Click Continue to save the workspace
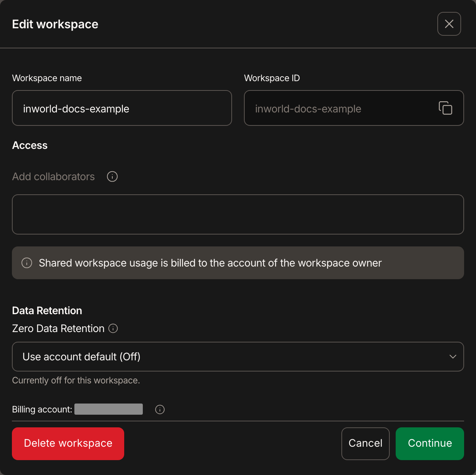 click(x=430, y=444)
